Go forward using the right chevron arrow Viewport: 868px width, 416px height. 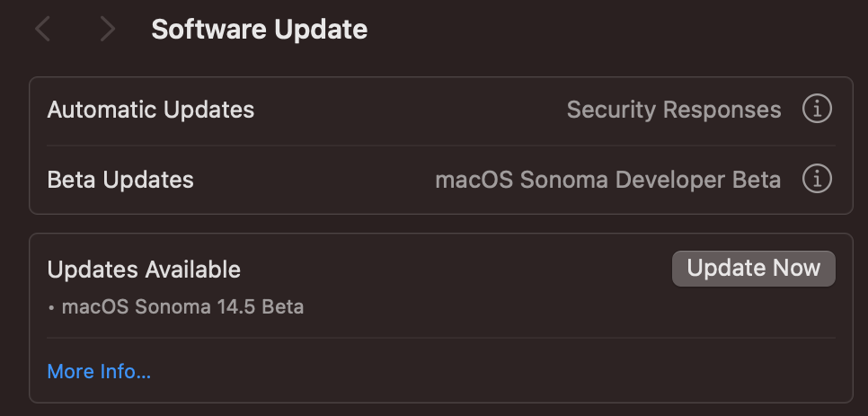click(108, 29)
